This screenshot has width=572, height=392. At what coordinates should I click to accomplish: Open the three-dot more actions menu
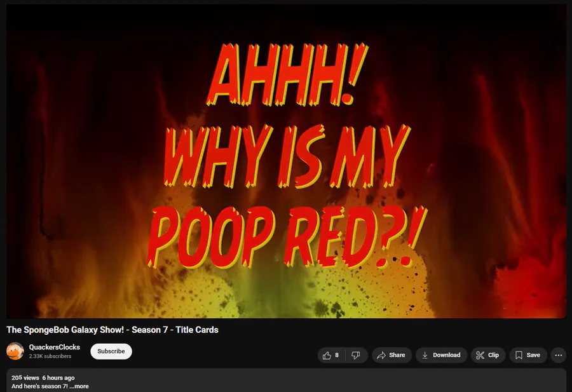[558, 355]
